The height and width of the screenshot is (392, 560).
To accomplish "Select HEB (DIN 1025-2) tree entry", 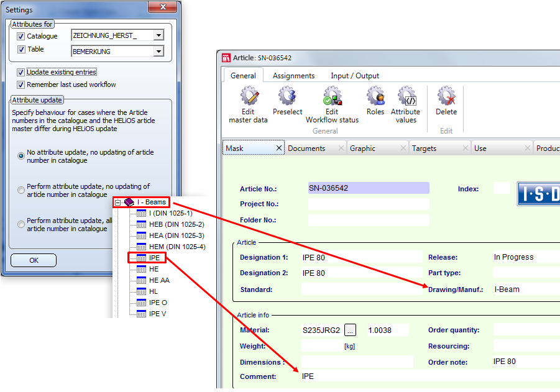I will [x=177, y=224].
